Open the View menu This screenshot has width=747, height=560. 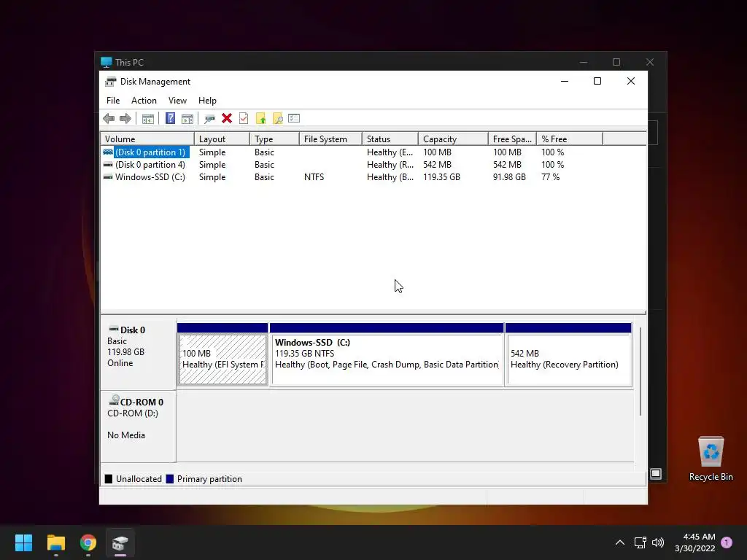coord(177,101)
